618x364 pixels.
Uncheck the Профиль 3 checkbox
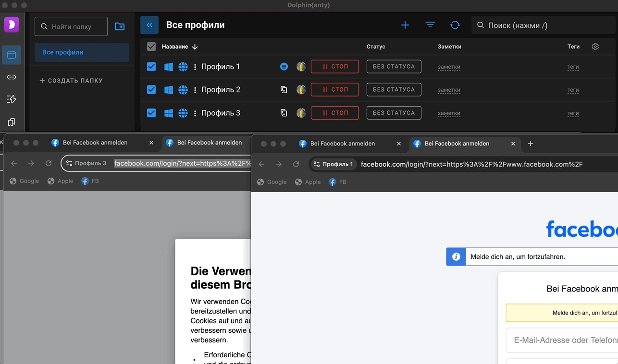click(x=151, y=113)
